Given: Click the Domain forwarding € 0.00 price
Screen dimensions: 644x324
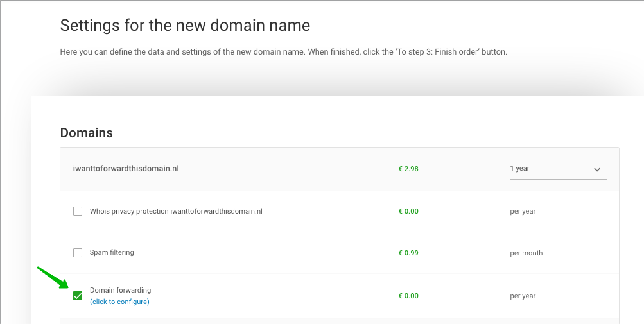Looking at the screenshot, I should tap(408, 296).
